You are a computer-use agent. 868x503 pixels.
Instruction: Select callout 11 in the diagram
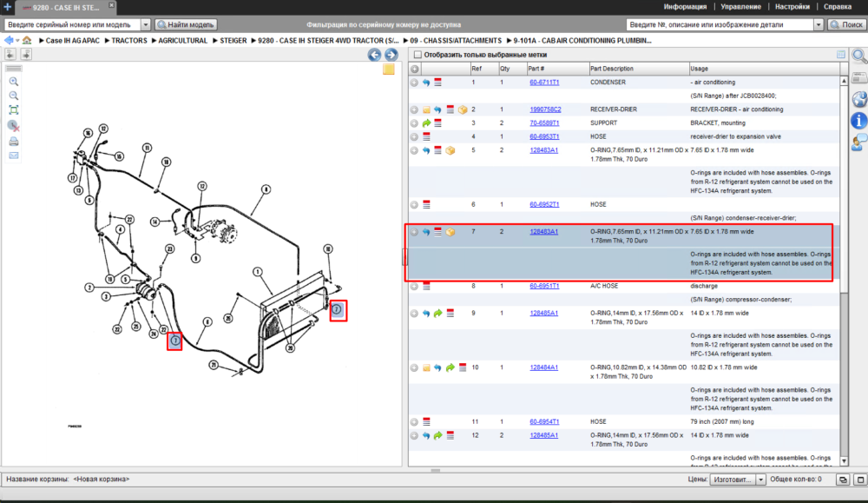(x=147, y=148)
